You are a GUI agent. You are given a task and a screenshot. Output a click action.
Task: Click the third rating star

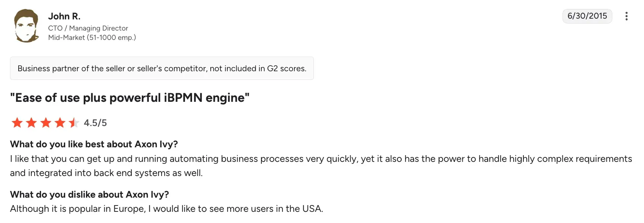[46, 123]
